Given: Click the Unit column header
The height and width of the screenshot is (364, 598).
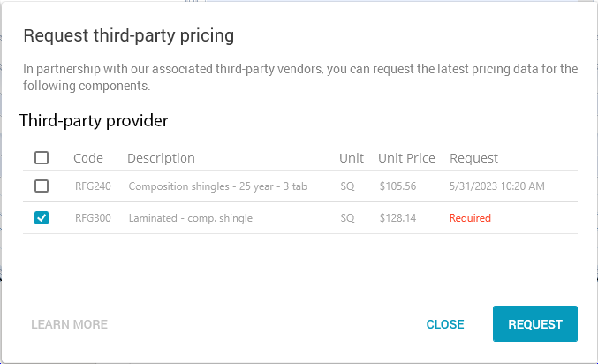Looking at the screenshot, I should tap(352, 158).
